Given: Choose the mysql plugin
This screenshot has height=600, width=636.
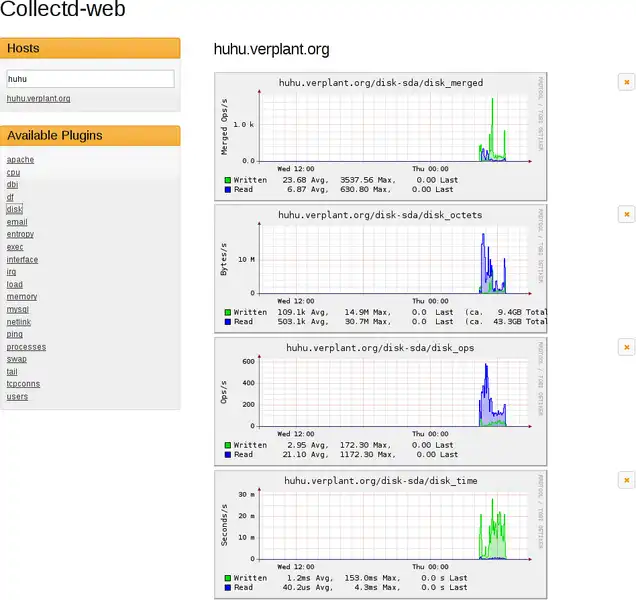Looking at the screenshot, I should point(18,309).
